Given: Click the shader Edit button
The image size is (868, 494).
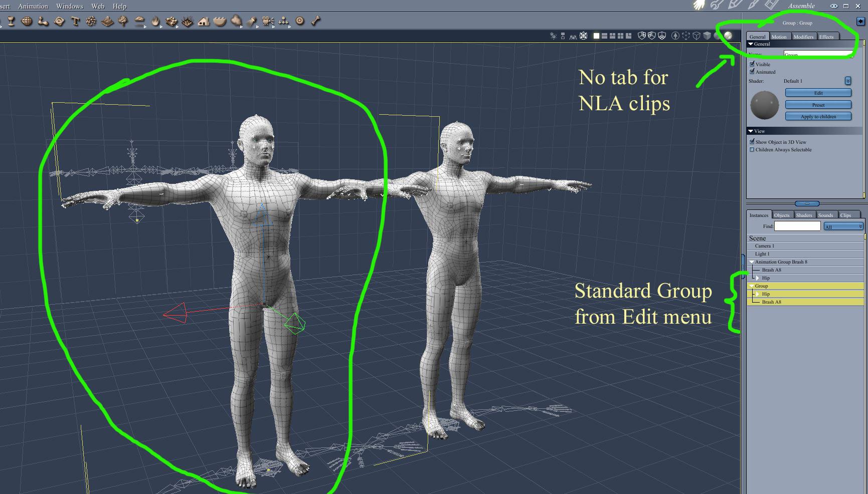Looking at the screenshot, I should (x=818, y=93).
